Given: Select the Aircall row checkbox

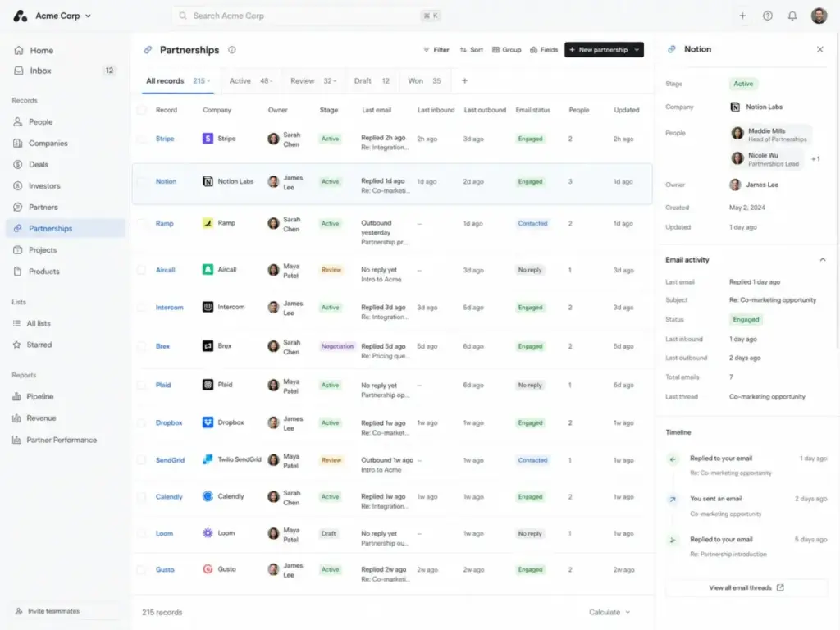Looking at the screenshot, I should point(141,270).
